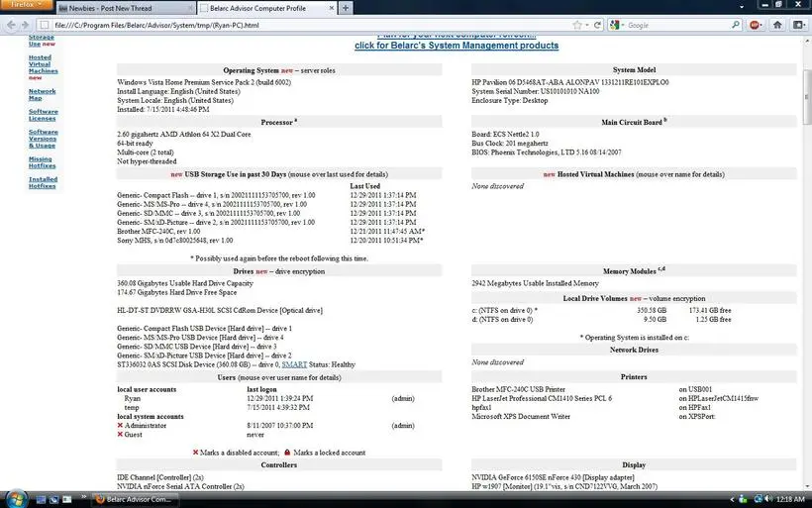Viewport: 812px width, 508px height.
Task: Click 2942 Megabytes Usable Installed Memory text
Action: [535, 283]
